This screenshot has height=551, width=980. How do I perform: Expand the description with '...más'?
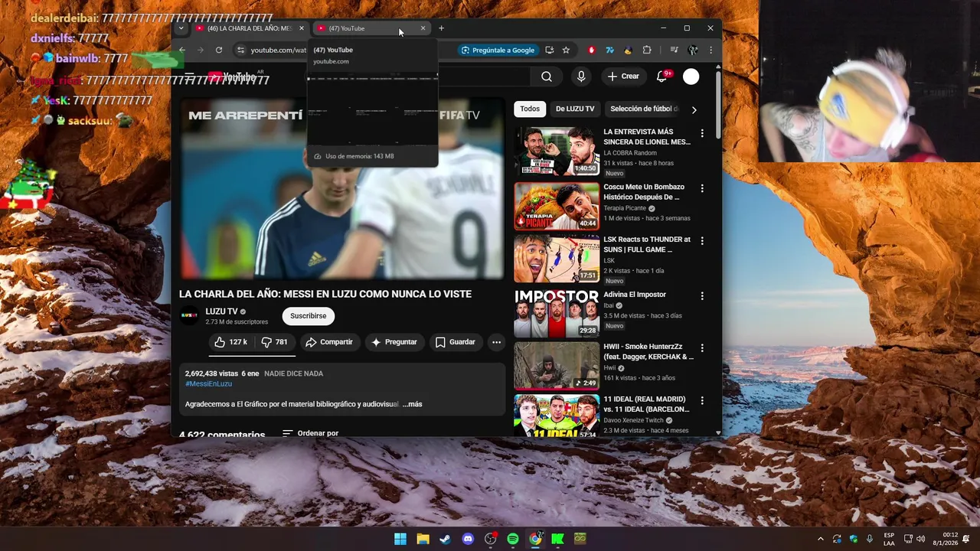coord(412,404)
